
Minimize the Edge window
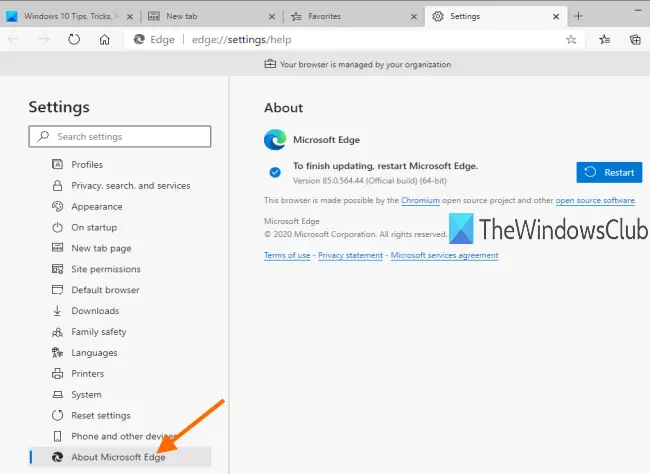point(638,10)
